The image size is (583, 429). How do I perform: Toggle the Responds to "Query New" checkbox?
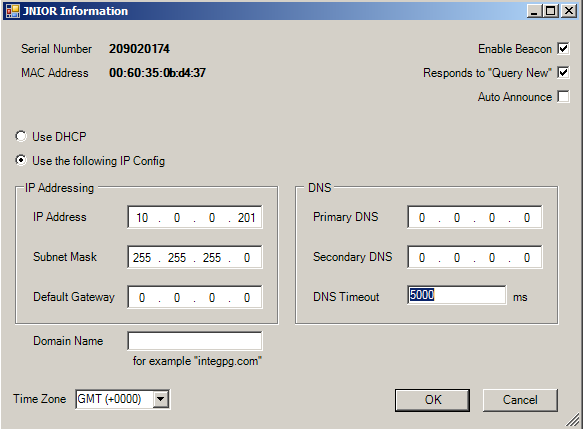point(563,72)
